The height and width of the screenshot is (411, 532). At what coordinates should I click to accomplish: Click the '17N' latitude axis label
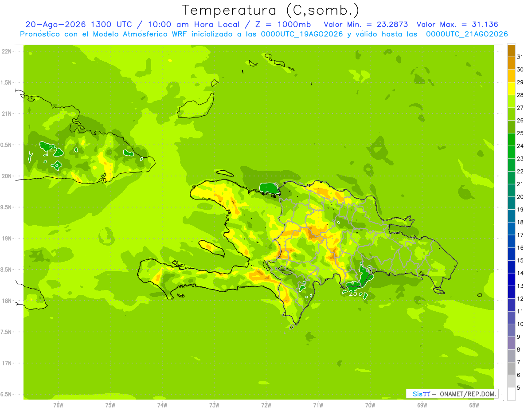click(x=7, y=363)
